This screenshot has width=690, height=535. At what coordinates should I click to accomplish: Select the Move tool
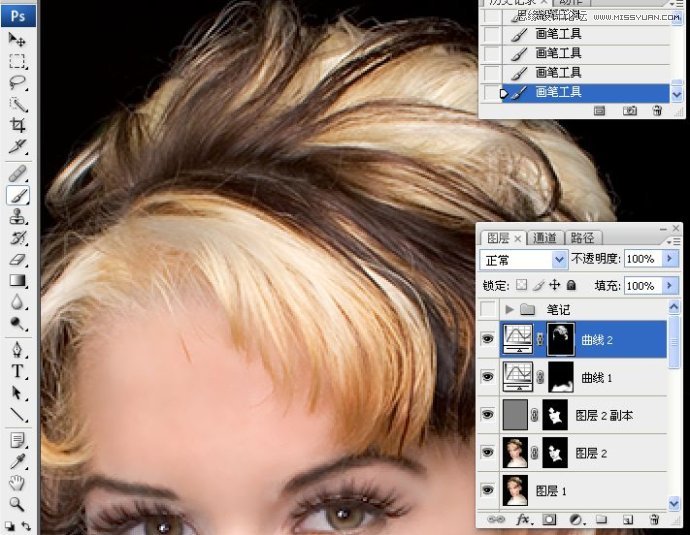tap(17, 39)
